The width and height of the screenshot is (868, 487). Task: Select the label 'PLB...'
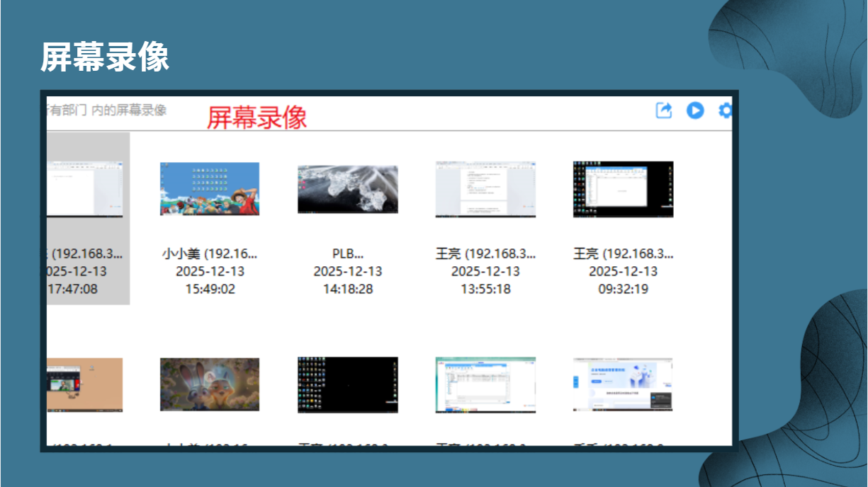(347, 253)
